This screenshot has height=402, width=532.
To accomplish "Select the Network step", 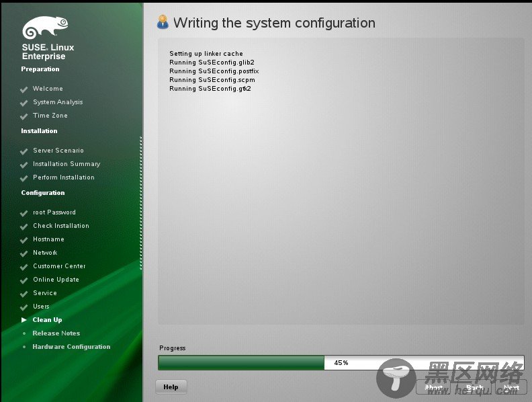I will (45, 253).
